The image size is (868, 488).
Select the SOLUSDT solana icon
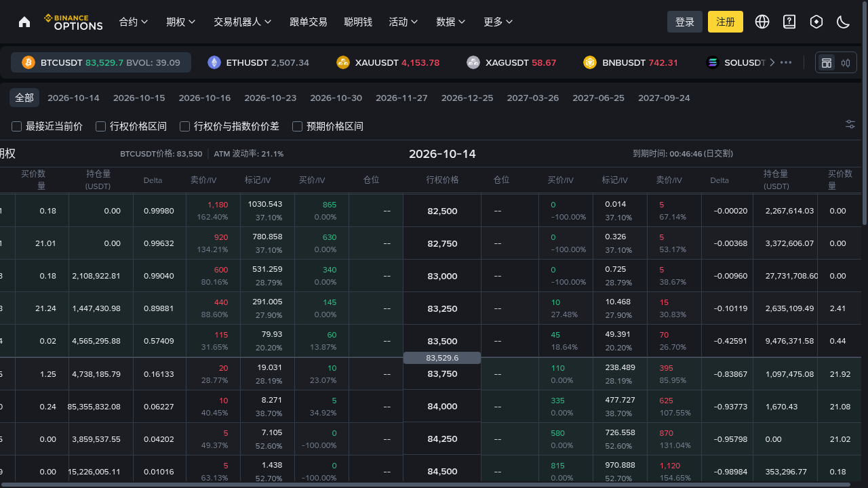coord(712,62)
